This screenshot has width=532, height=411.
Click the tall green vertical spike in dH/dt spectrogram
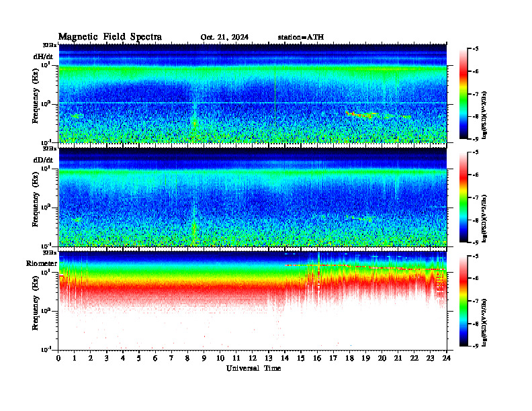coord(275,92)
